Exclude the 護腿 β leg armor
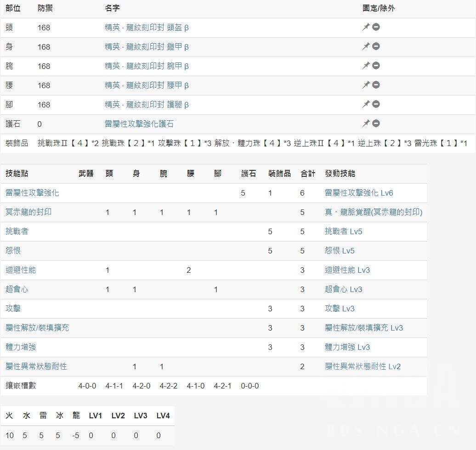This screenshot has width=476, height=450. (376, 105)
